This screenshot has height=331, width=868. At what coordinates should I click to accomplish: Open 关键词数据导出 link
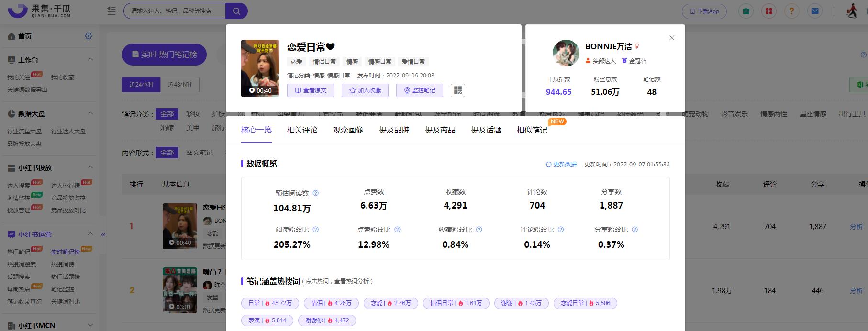click(27, 89)
